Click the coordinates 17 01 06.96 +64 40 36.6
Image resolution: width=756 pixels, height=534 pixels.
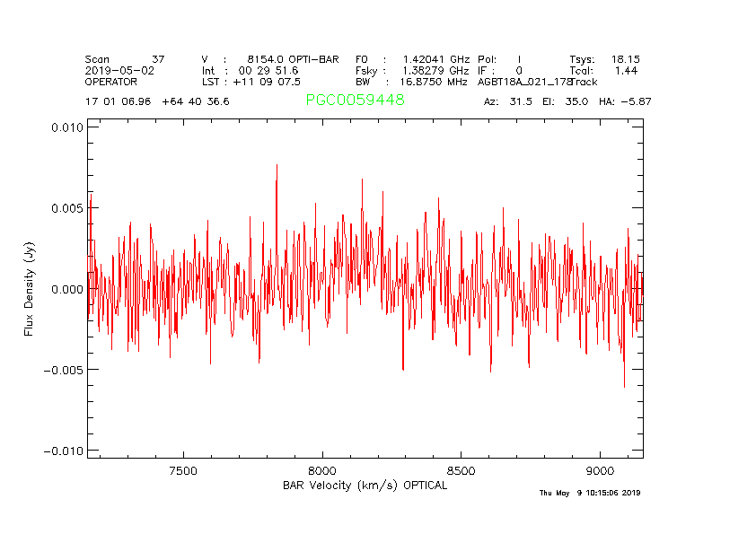point(157,101)
